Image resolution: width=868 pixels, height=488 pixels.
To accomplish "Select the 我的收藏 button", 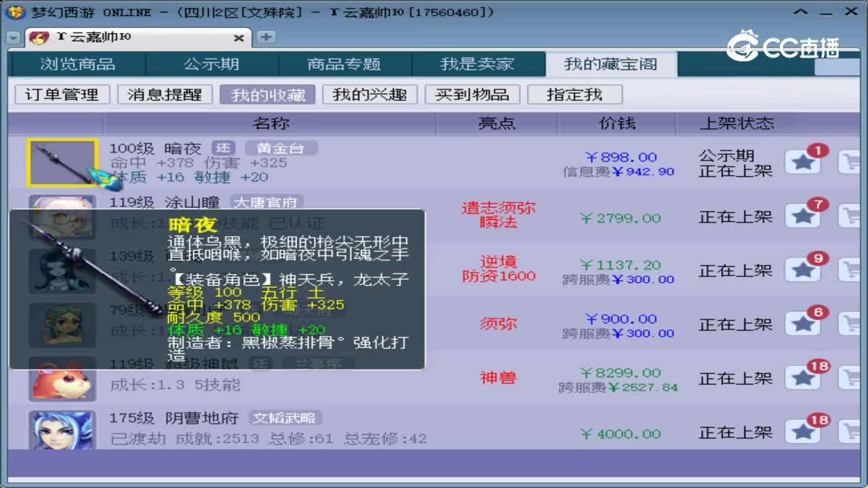I will tap(268, 94).
